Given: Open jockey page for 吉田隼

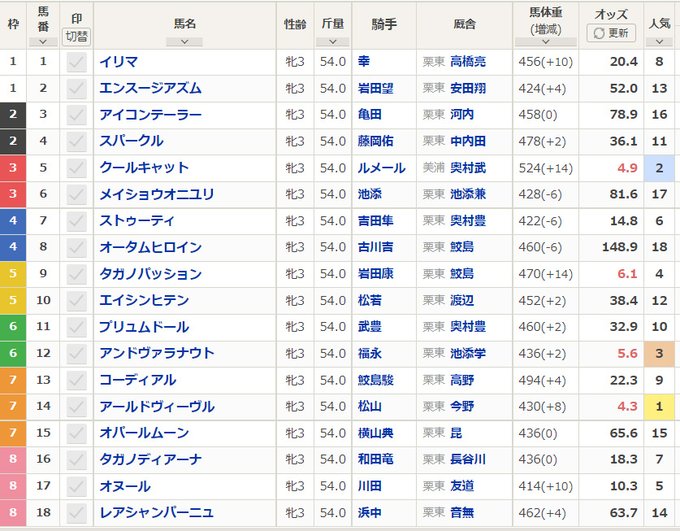Looking at the screenshot, I should [376, 221].
